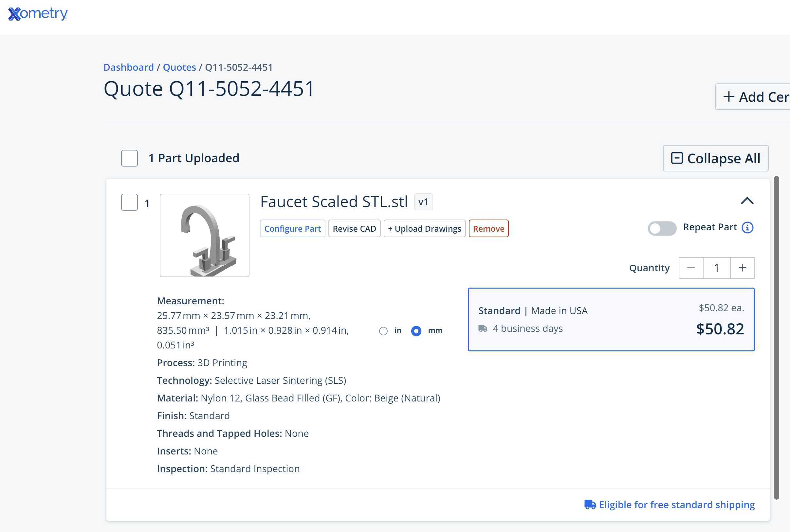Click Revise CAD button
Viewport: 790px width, 532px height.
pyautogui.click(x=355, y=228)
